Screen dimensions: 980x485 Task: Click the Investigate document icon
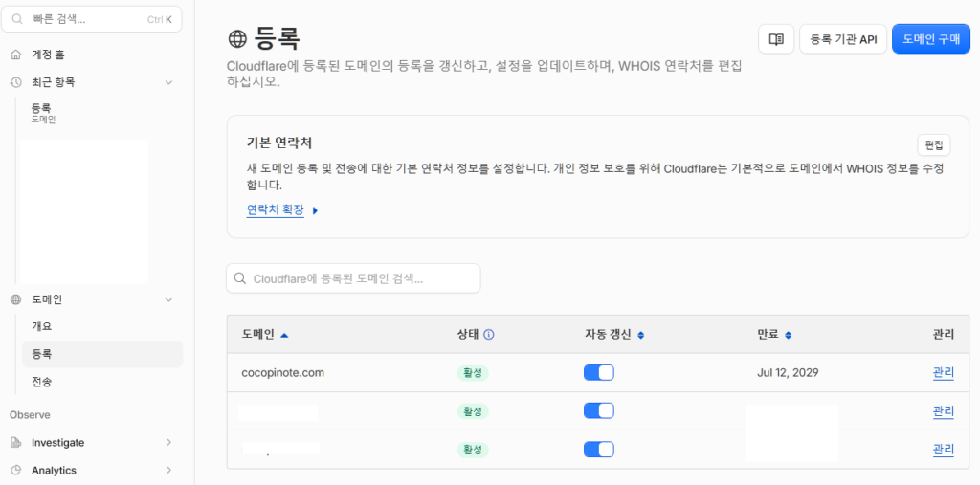click(16, 443)
